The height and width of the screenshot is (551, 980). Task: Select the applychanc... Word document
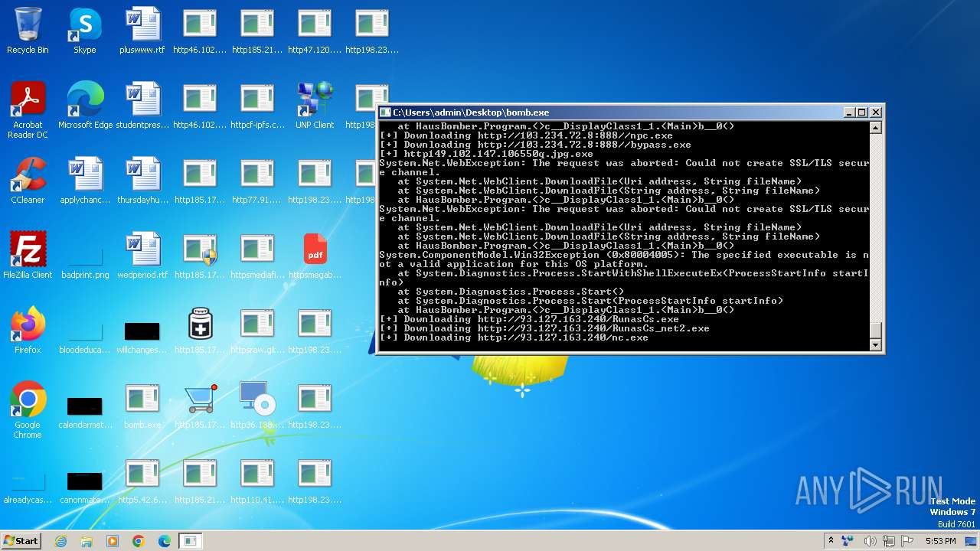tap(85, 181)
